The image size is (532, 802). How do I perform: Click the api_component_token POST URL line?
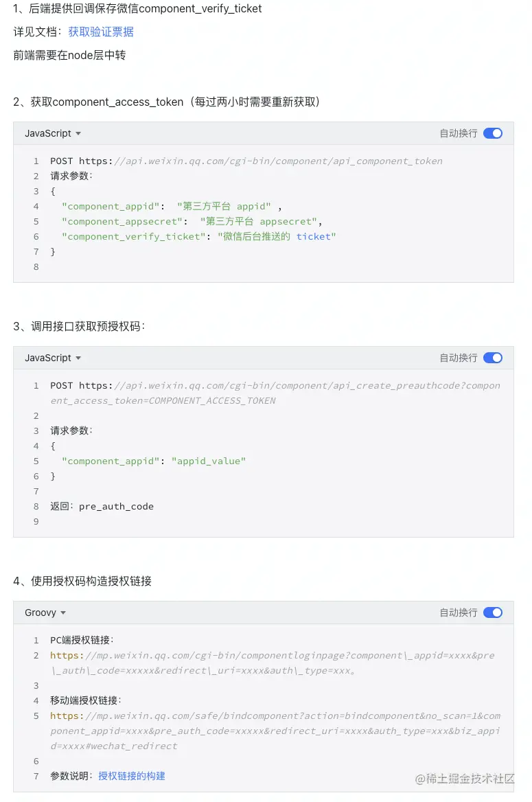246,161
